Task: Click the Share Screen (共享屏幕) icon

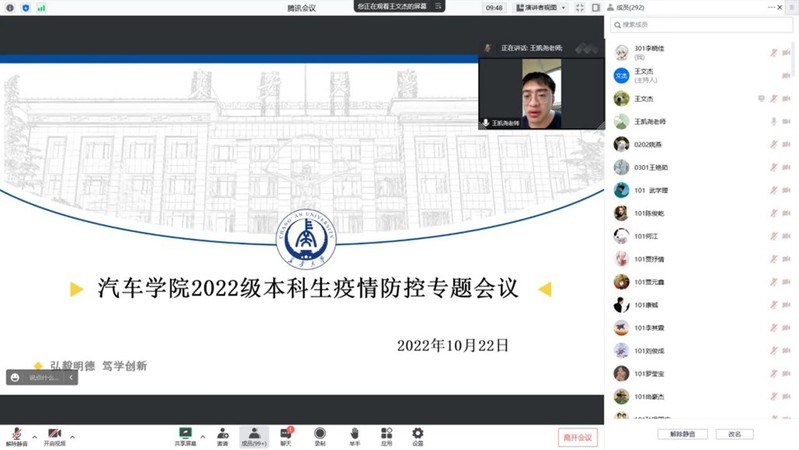Action: pos(185,435)
